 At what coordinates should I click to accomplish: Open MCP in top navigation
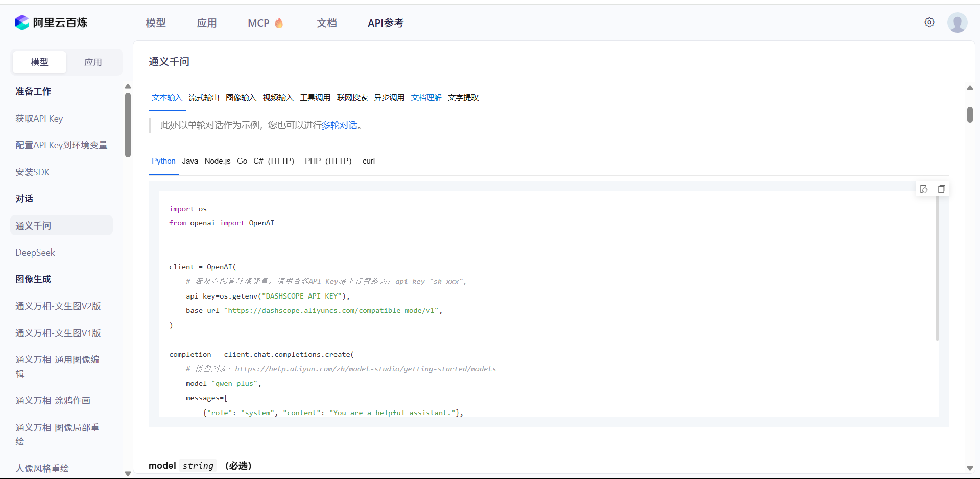(x=258, y=23)
